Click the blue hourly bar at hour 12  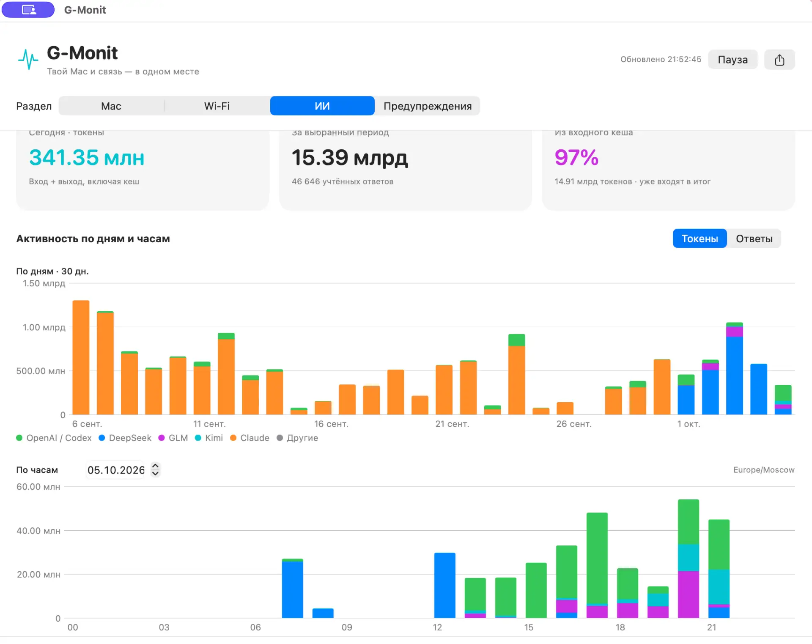[444, 585]
